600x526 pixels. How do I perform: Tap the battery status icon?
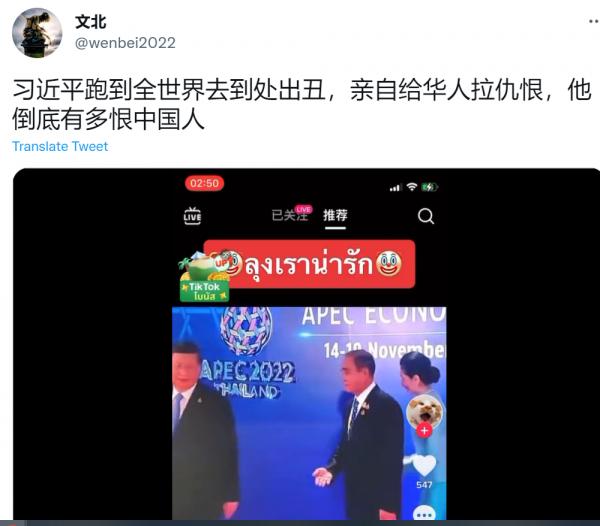coord(429,187)
